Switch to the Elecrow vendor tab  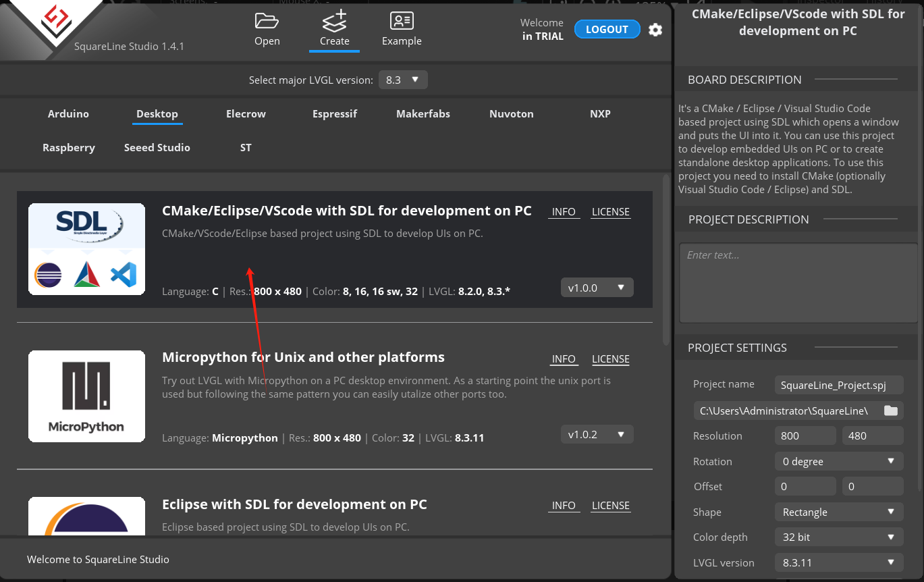coord(246,113)
